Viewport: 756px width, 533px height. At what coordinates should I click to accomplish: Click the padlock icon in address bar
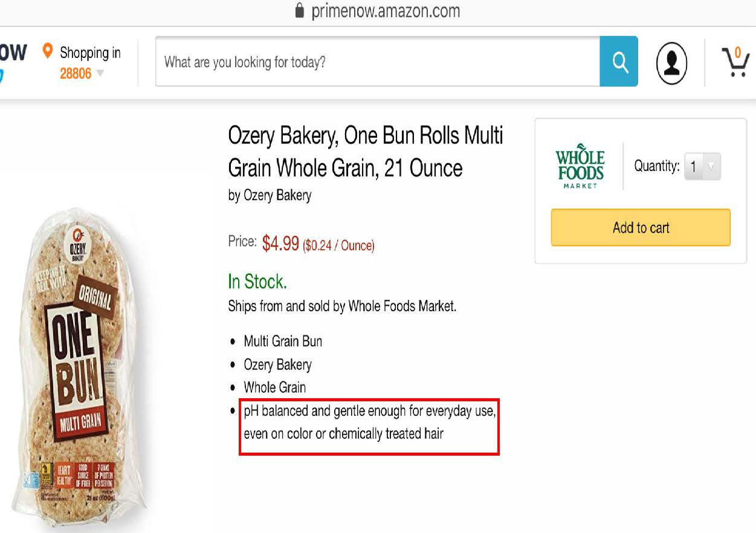tap(299, 11)
